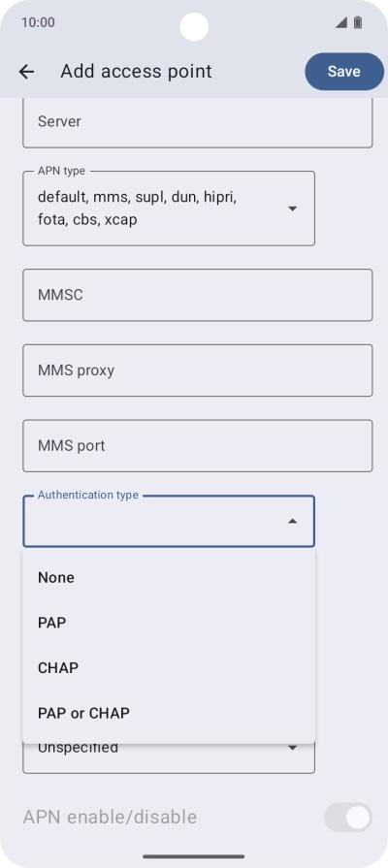388x868 pixels.
Task: Open the APN type dropdown field
Action: 169,209
